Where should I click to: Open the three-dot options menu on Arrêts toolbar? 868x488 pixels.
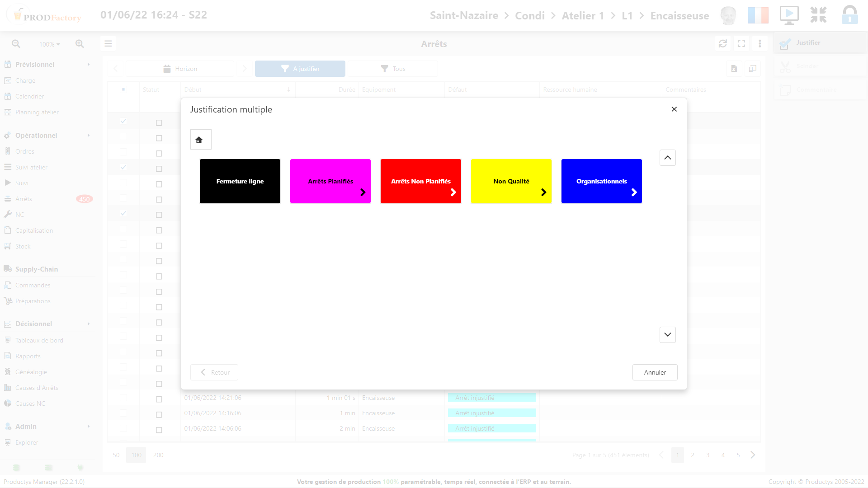760,43
